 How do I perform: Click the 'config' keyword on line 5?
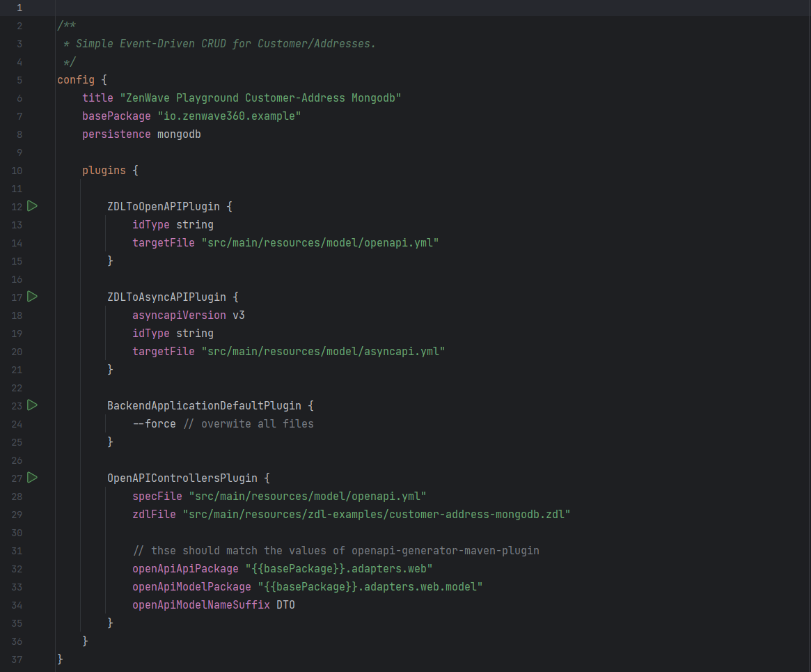pos(75,79)
